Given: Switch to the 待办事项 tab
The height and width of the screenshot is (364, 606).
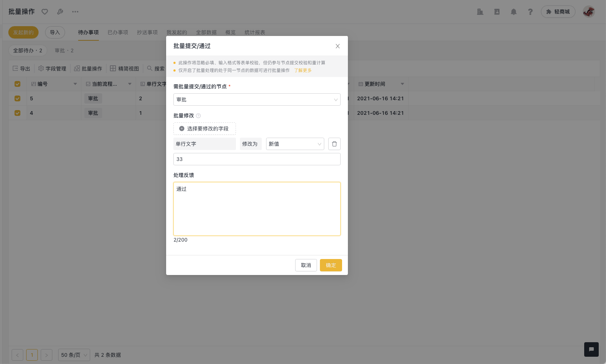Looking at the screenshot, I should point(88,32).
